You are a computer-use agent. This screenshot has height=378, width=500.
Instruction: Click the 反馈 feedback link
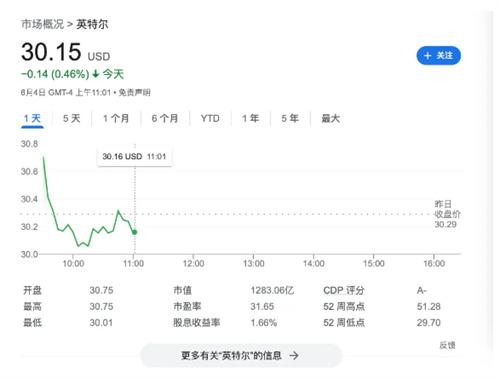tap(447, 345)
